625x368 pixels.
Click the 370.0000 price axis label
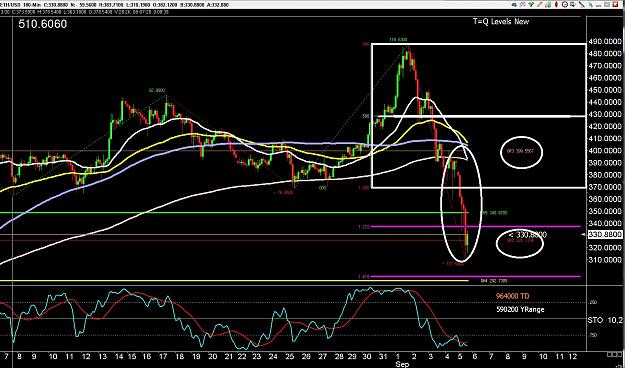point(605,187)
